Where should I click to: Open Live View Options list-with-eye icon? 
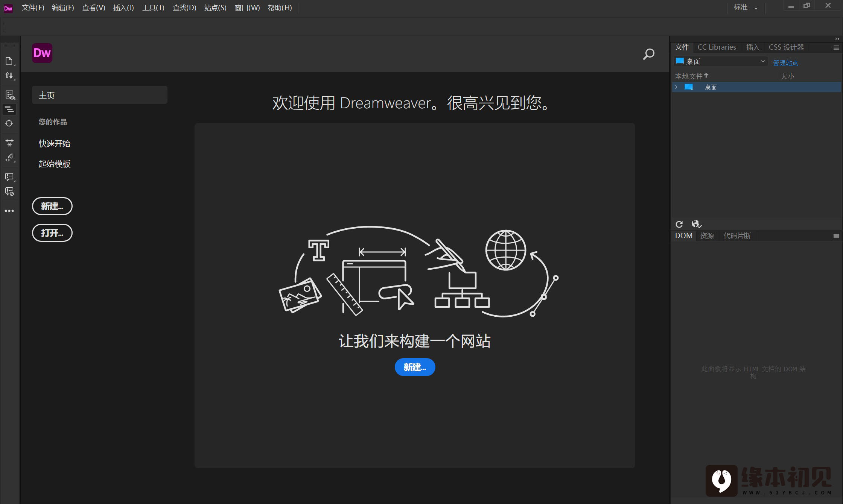9,95
